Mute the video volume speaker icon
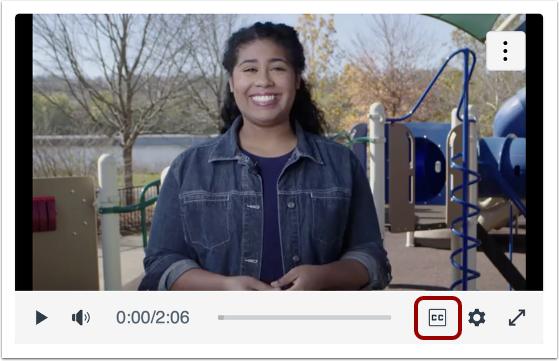Screen dimensions: 559x361 (x=81, y=318)
